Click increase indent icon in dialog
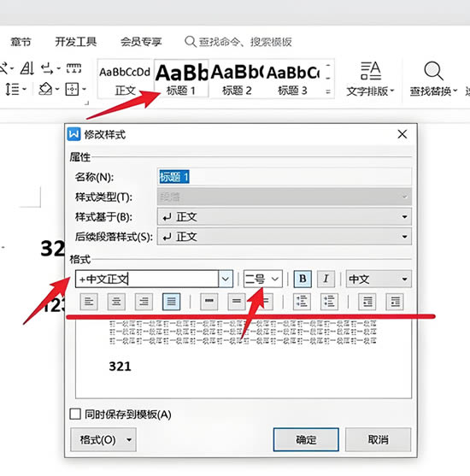 point(395,302)
